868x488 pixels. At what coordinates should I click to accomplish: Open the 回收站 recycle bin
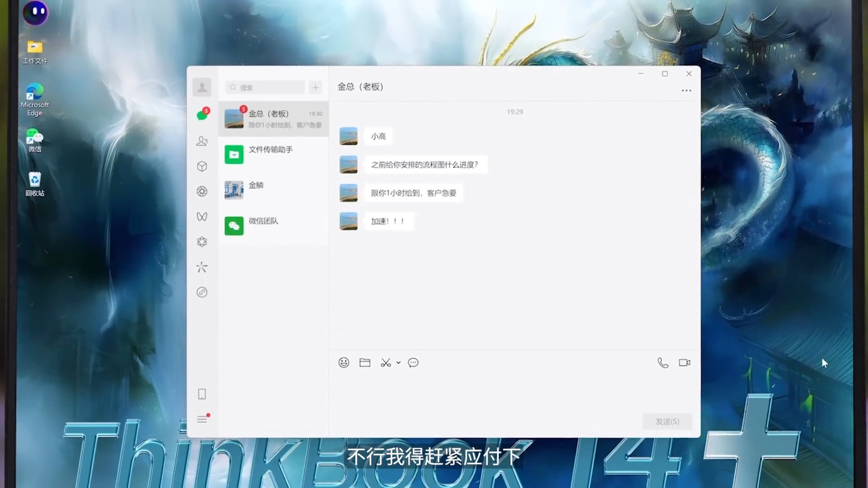(x=35, y=184)
